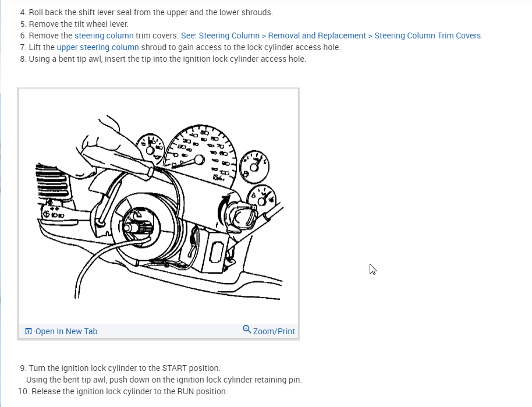532x407 pixels.
Task: Follow the "See: Steering Column" reference link
Action: pos(220,36)
